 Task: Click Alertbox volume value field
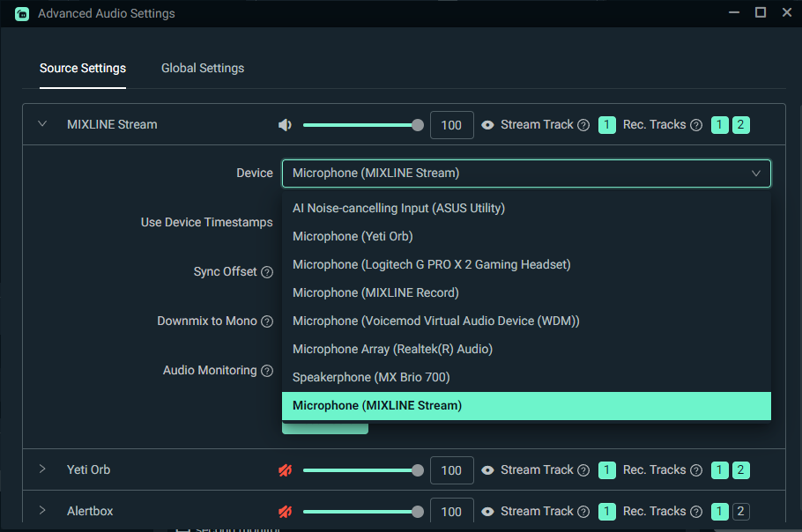(451, 510)
